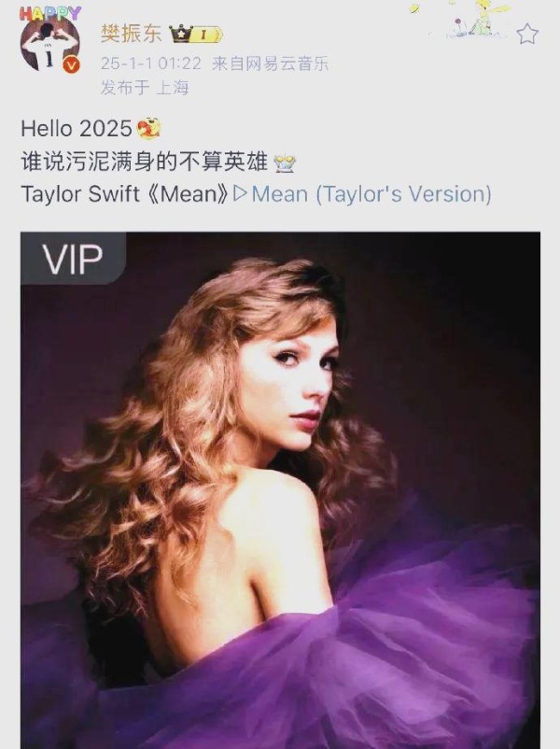Tap the Taylor Swift《Mean》text
The width and height of the screenshot is (560, 749).
click(126, 194)
